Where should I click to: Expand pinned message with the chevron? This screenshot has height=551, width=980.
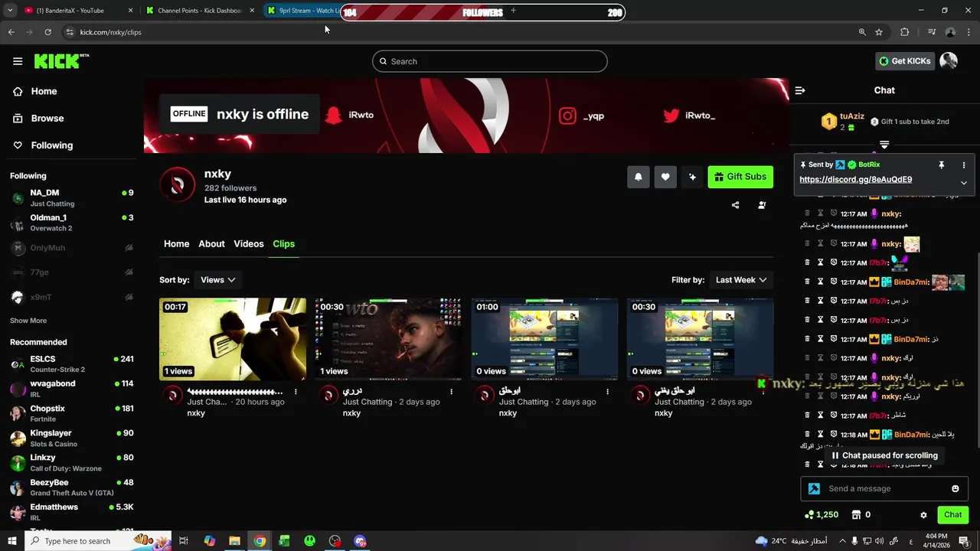(963, 183)
